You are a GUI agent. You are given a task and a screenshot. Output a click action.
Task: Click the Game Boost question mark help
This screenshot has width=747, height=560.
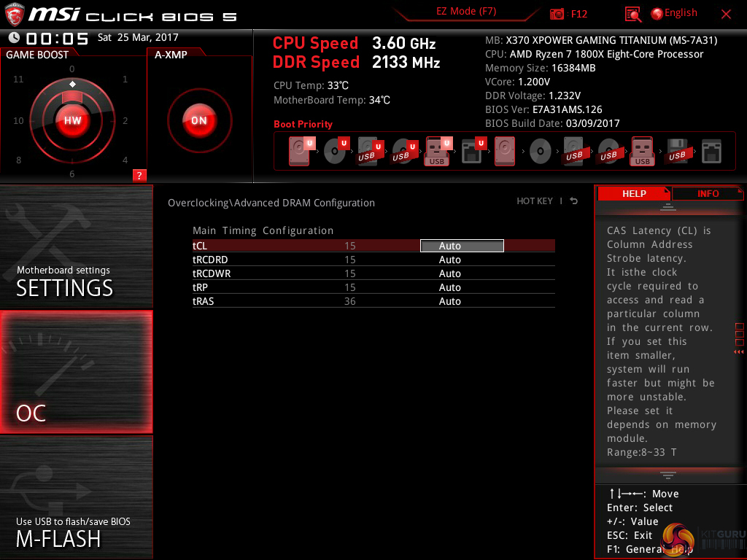139,175
